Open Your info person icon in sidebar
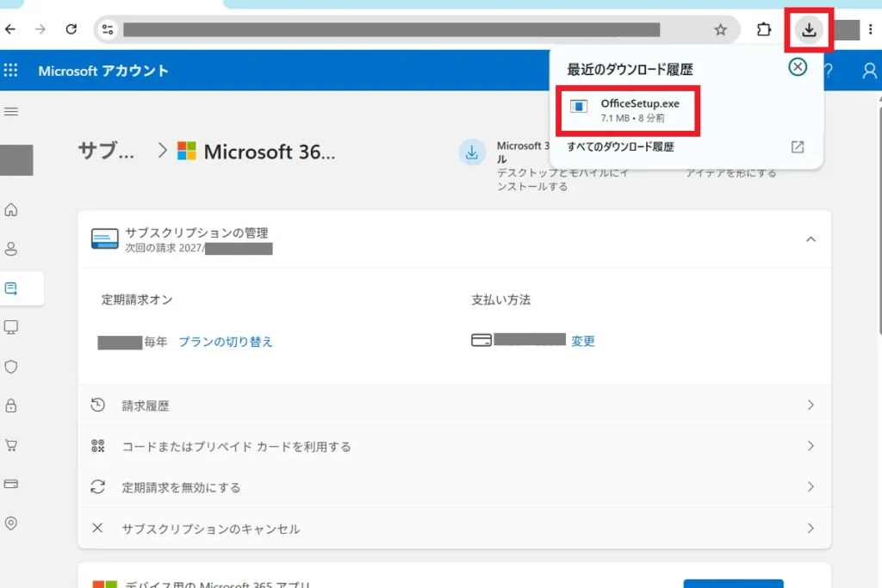 click(10, 249)
